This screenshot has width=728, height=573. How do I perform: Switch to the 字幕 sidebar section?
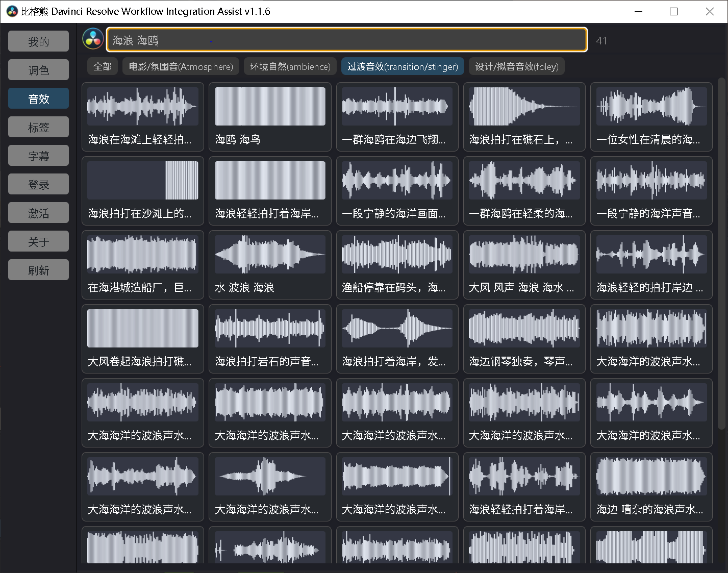tap(39, 156)
